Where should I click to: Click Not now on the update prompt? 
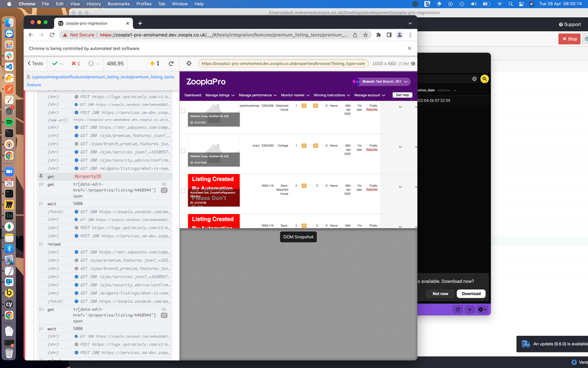(x=440, y=294)
